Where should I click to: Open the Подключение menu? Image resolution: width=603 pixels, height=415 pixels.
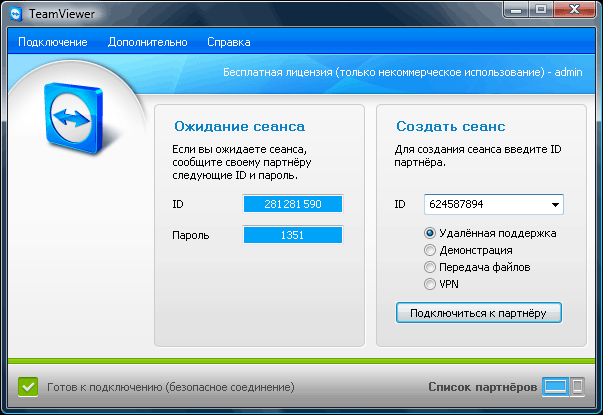pyautogui.click(x=53, y=42)
